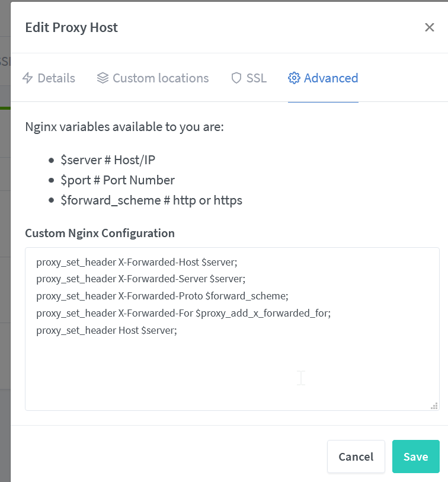Switch to the Details tab
Viewport: 448px width, 482px height.
tap(56, 78)
